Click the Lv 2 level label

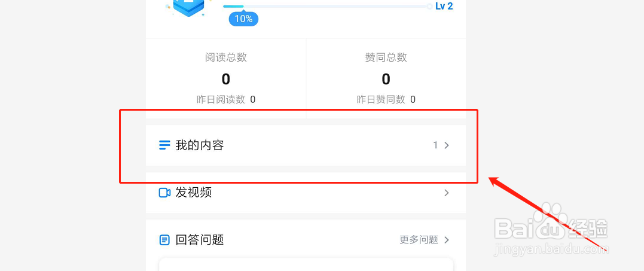[444, 6]
